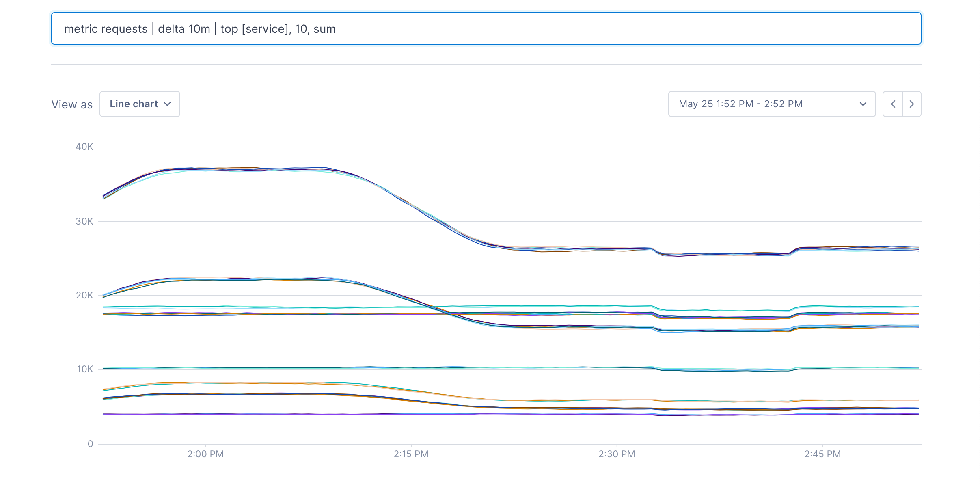Click the 2:30 PM x-axis marker
The height and width of the screenshot is (484, 980).
pos(617,454)
